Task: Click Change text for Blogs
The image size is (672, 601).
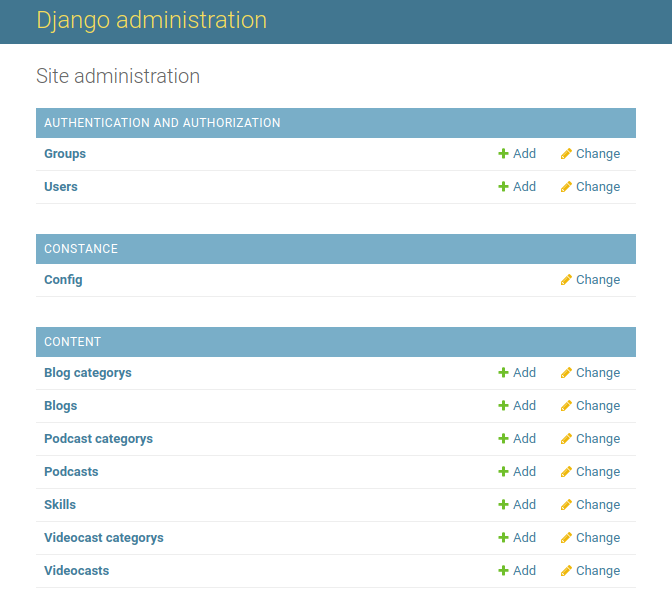Action: (x=598, y=406)
